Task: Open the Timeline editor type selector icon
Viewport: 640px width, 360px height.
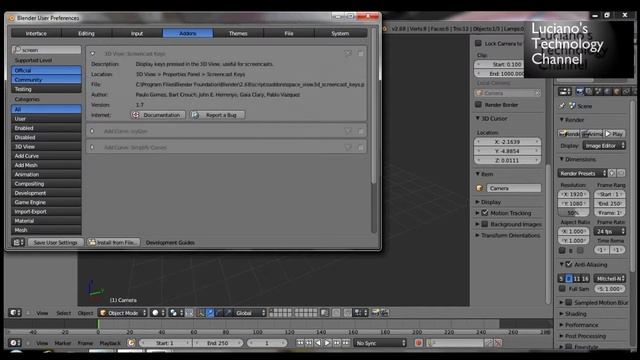Action: 15,343
